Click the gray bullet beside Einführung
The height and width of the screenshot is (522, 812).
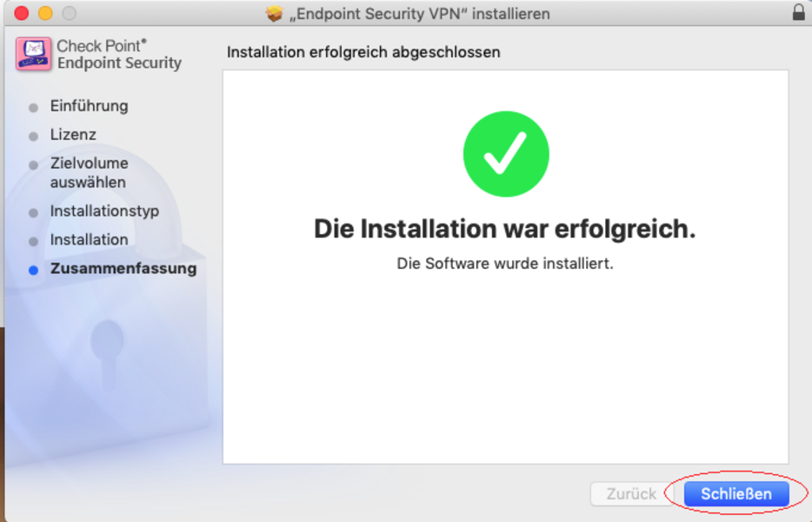point(34,108)
